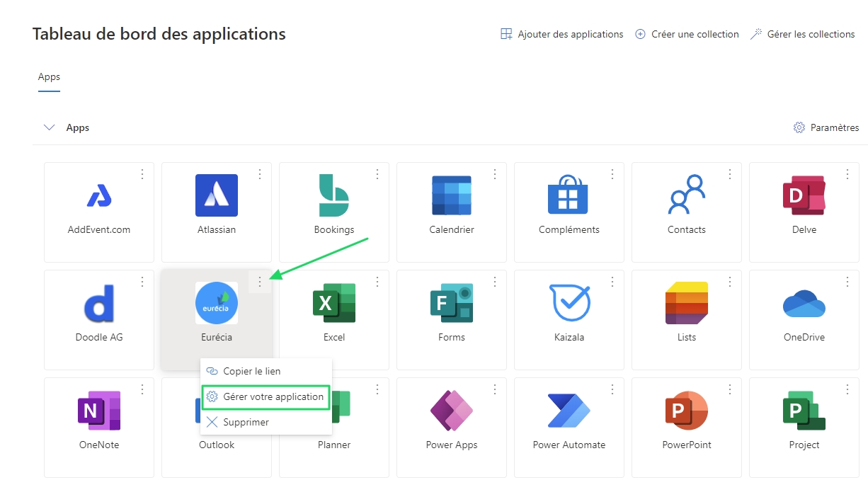Click the Outlook tile label
Viewport: 868px width, 480px height.
[x=217, y=445]
